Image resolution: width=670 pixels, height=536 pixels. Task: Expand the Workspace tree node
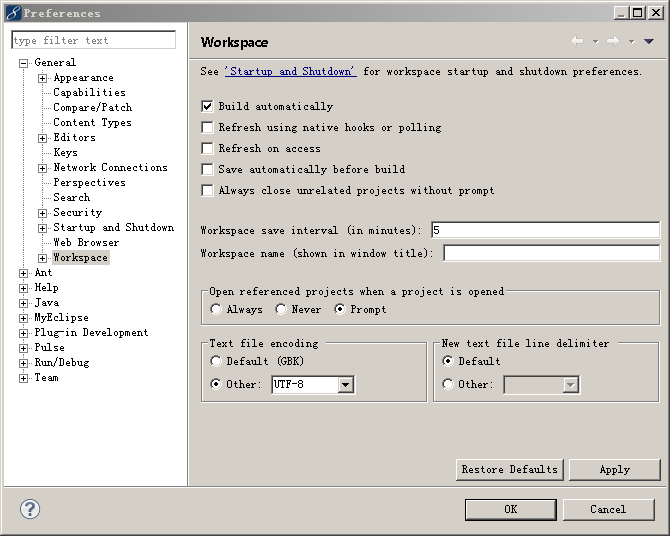[x=42, y=258]
